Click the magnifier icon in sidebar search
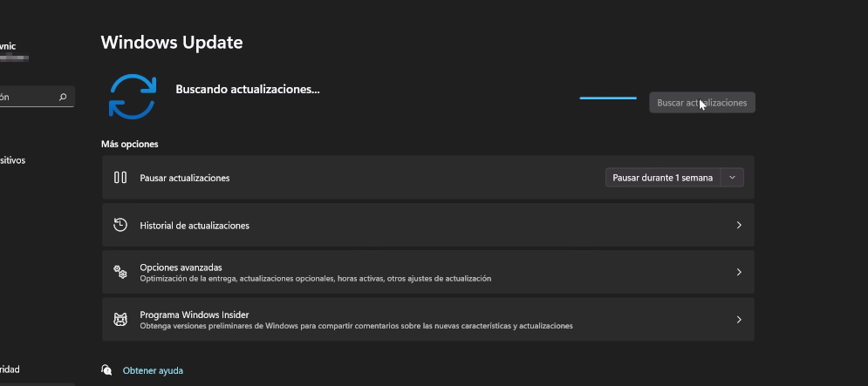The height and width of the screenshot is (386, 868). [63, 98]
